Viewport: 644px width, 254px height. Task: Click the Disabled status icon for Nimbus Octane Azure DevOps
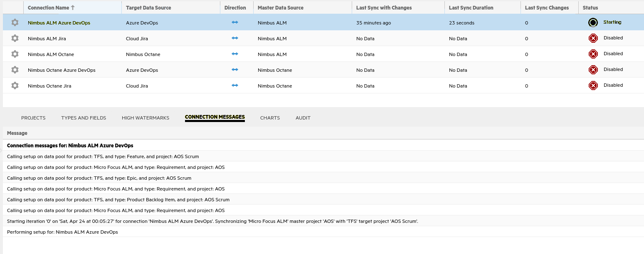click(x=593, y=69)
